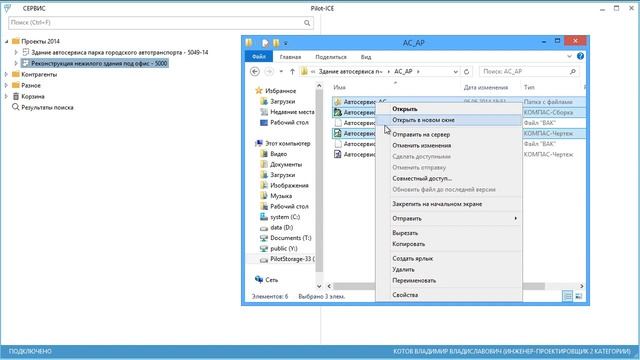
Task: Click the navigation pane scrollbar down arrow
Action: 319,286
